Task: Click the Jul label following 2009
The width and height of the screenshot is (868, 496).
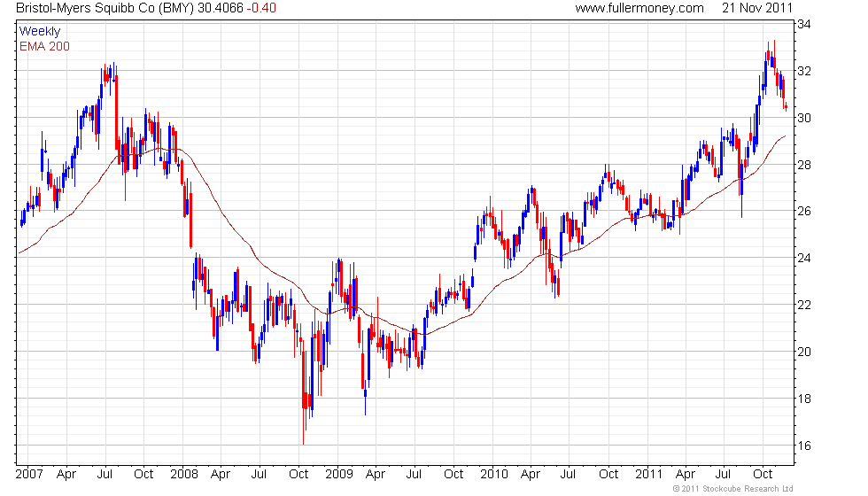Action: (x=414, y=475)
